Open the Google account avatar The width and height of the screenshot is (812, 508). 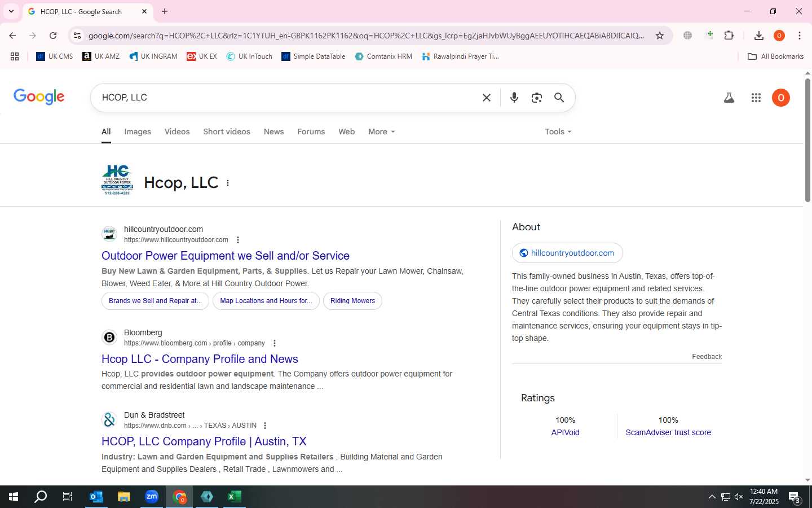[x=781, y=98]
